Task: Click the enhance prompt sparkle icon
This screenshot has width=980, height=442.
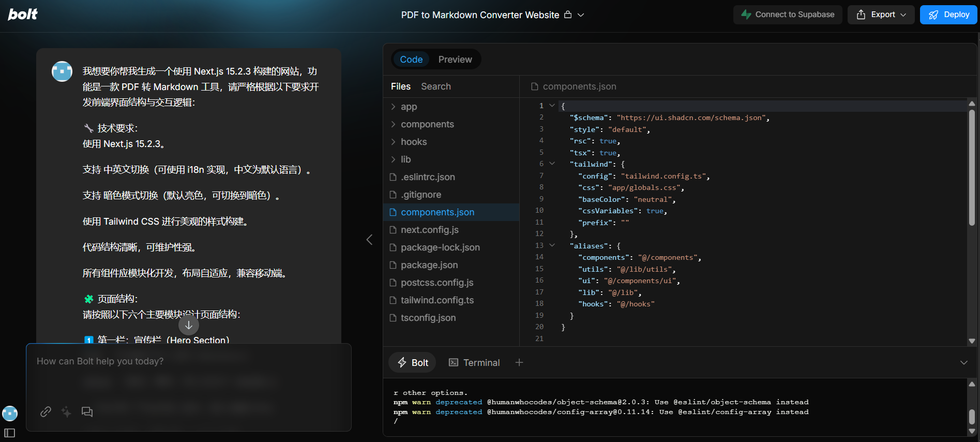Action: click(66, 412)
